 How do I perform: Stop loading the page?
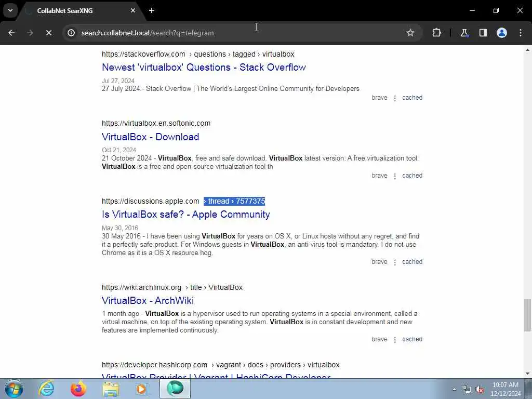pyautogui.click(x=49, y=33)
